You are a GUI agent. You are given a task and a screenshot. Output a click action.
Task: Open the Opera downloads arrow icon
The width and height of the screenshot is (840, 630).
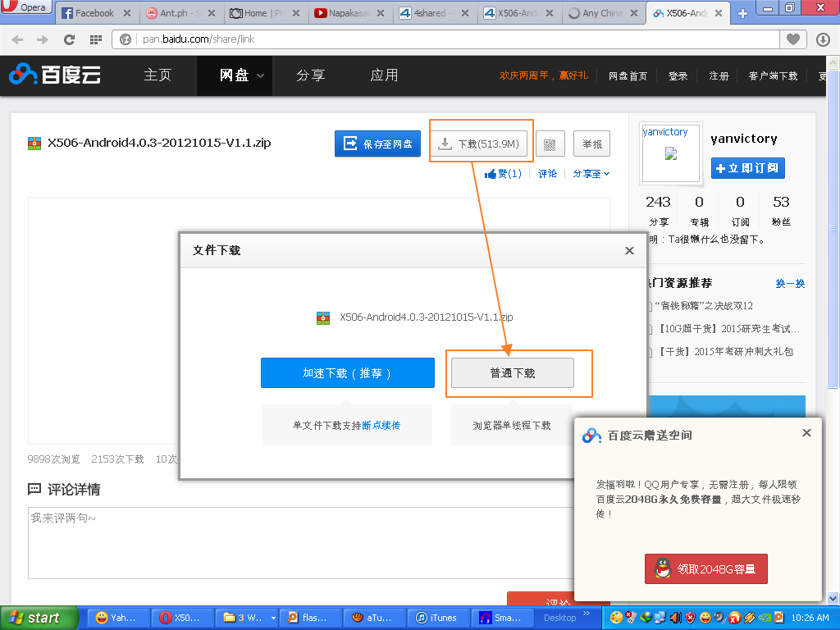click(823, 39)
